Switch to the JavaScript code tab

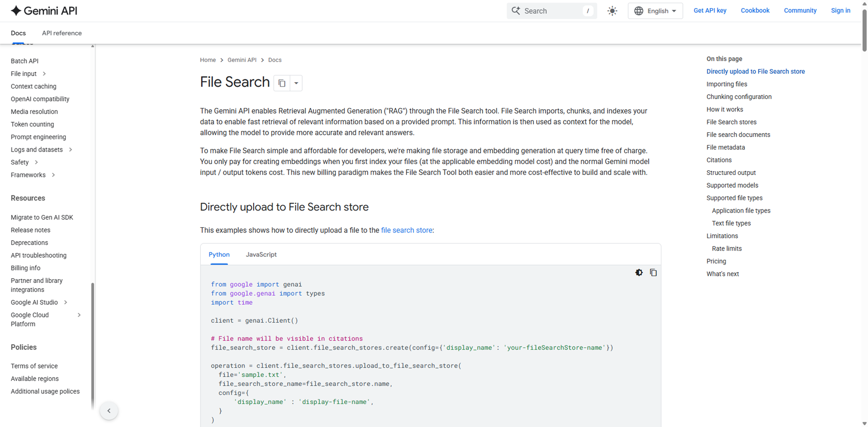261,255
